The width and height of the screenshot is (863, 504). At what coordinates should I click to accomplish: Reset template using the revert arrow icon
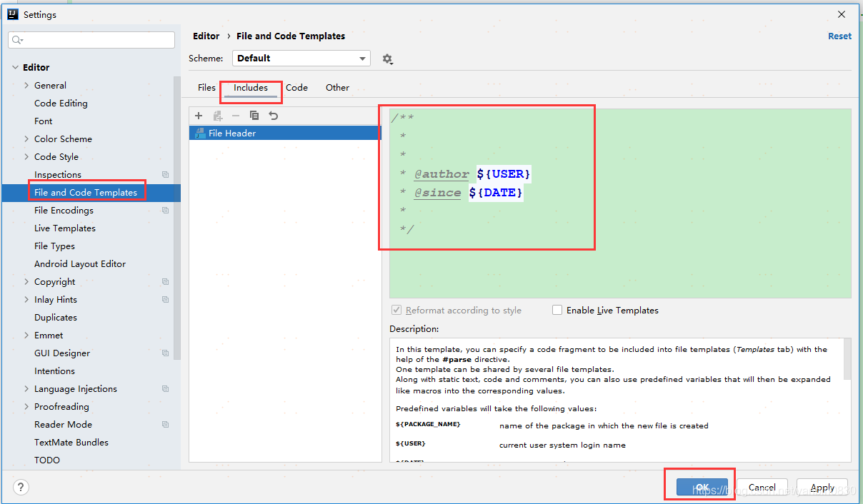tap(273, 115)
